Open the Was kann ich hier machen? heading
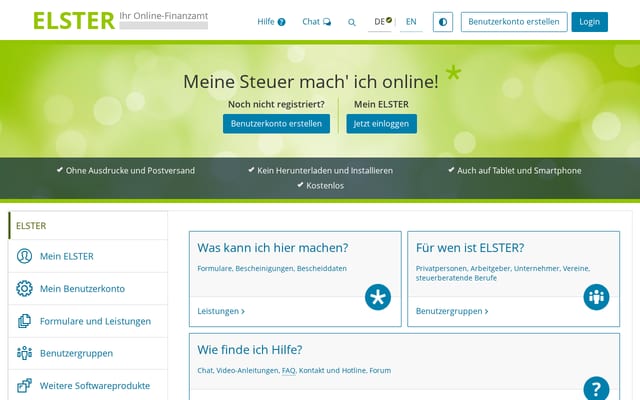The width and height of the screenshot is (640, 400). pyautogui.click(x=273, y=248)
